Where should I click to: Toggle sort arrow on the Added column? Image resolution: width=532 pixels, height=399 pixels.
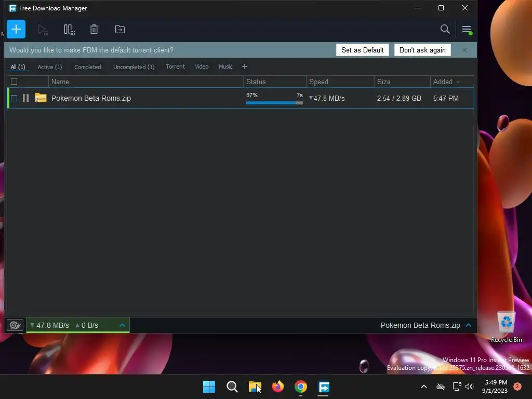coord(458,82)
